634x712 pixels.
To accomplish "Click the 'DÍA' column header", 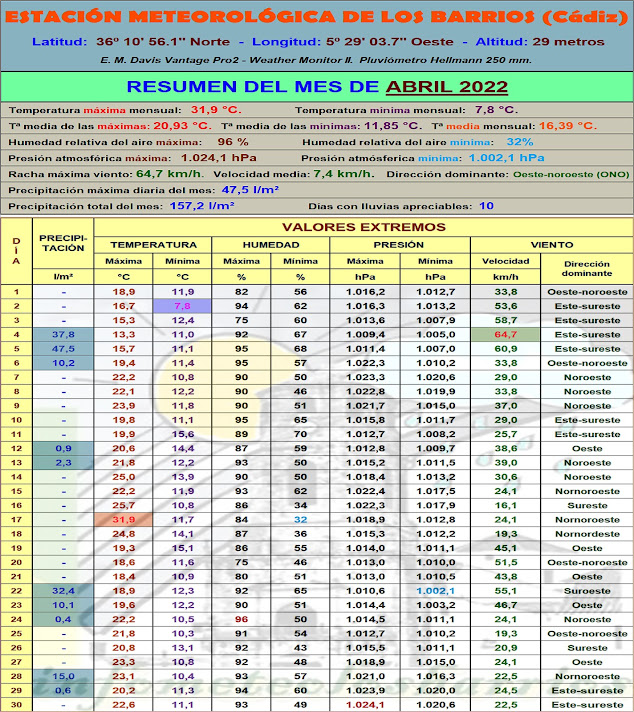I will [x=16, y=251].
